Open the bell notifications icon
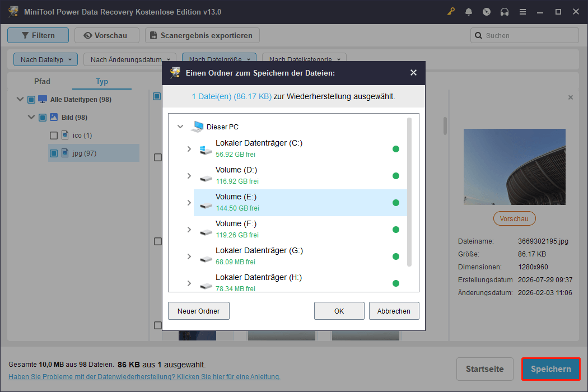 click(x=469, y=12)
